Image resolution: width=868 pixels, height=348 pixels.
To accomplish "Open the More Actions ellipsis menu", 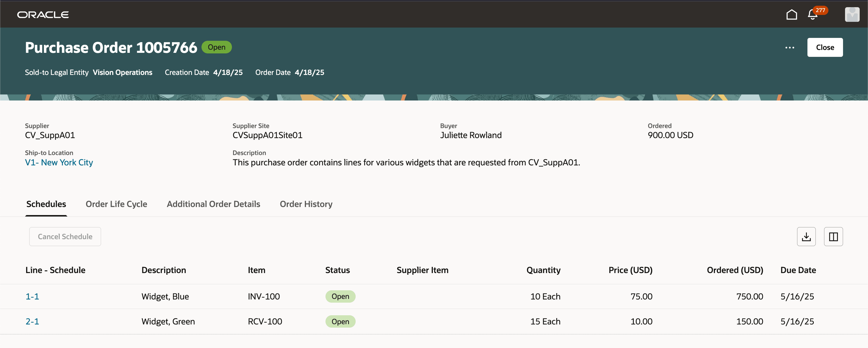I will coord(789,48).
